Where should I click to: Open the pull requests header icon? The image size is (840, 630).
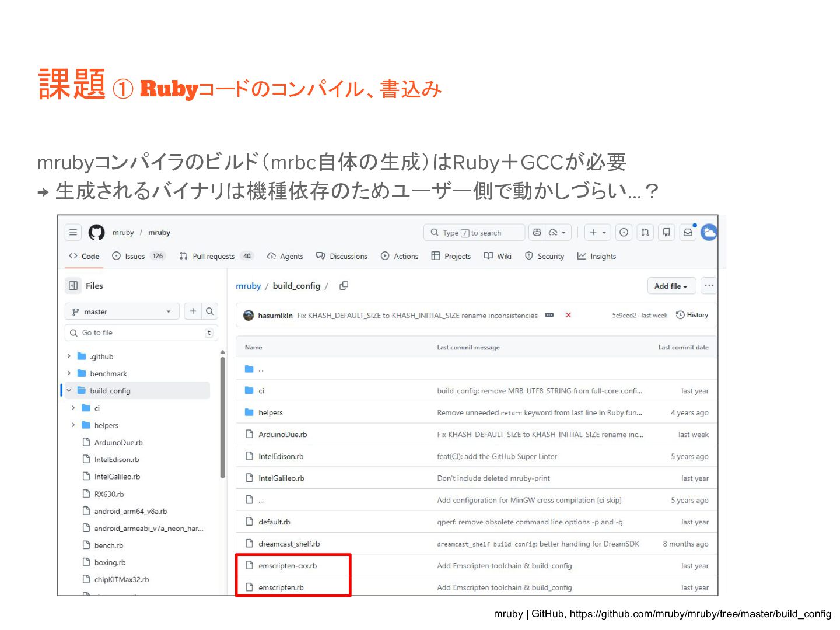(645, 232)
